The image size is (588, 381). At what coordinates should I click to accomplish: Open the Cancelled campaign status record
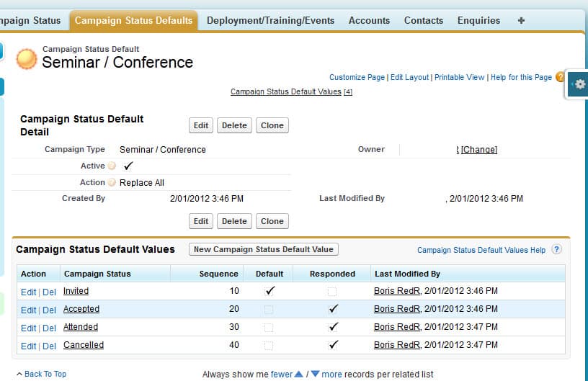pyautogui.click(x=84, y=345)
